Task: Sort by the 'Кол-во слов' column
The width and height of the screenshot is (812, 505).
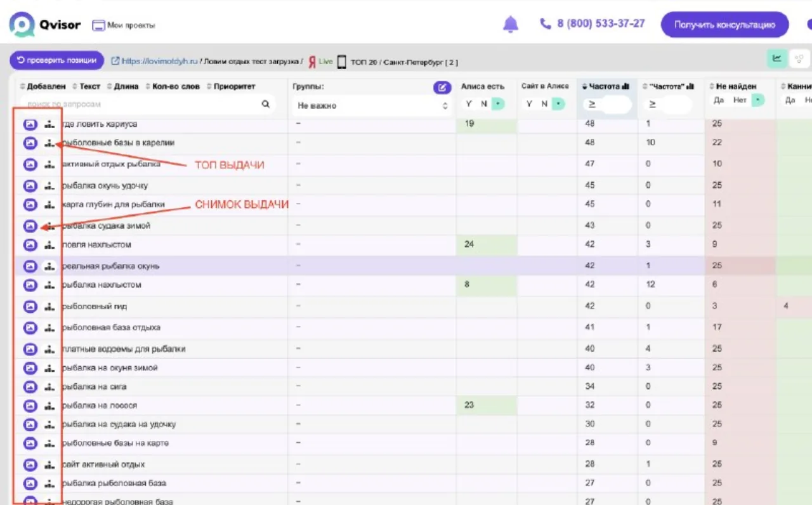Action: [173, 86]
